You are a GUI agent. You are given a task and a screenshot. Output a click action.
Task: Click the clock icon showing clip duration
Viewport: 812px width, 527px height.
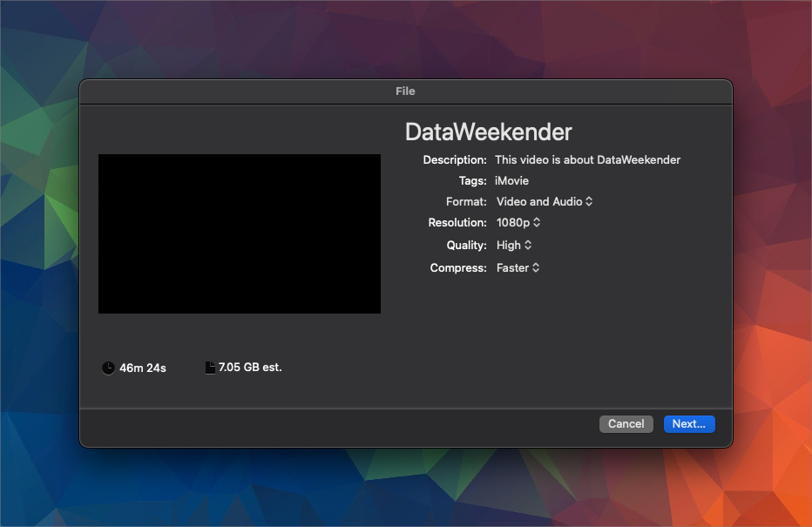(x=107, y=368)
